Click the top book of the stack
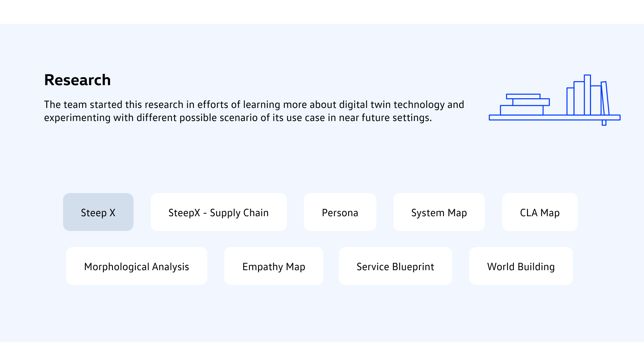644x362 pixels. tap(523, 97)
